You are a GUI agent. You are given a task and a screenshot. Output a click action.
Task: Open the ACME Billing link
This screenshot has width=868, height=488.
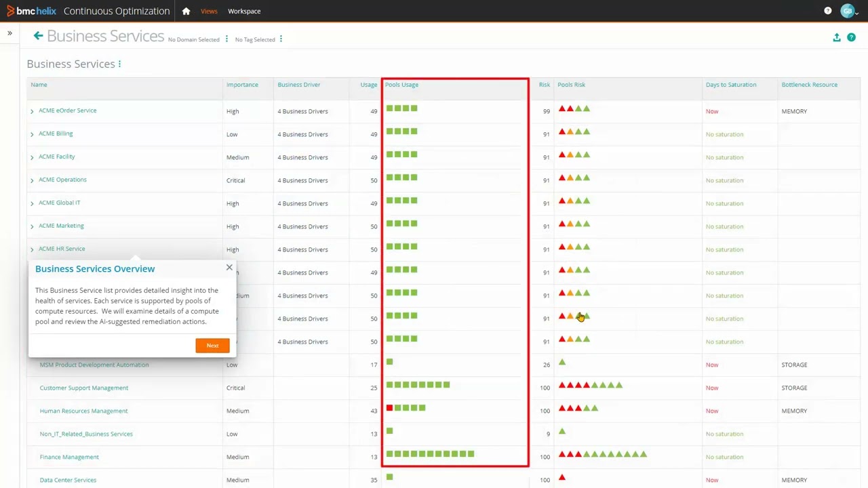click(56, 134)
